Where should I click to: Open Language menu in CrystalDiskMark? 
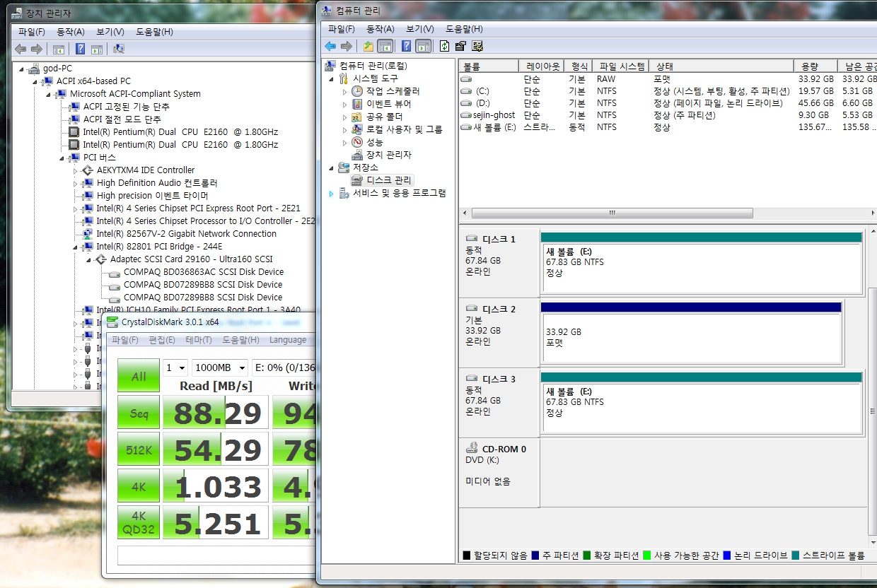point(288,340)
